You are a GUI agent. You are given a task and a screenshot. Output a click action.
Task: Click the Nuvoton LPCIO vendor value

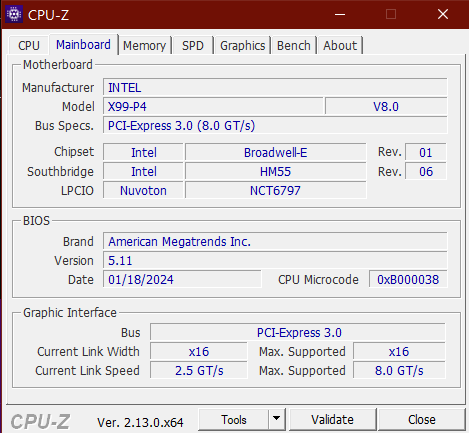click(143, 190)
